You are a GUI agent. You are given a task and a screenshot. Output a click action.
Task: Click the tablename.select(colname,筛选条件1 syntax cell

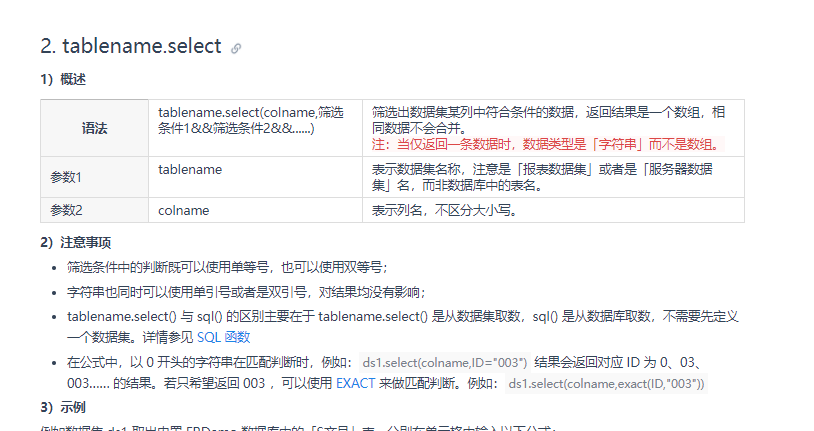tap(255, 128)
